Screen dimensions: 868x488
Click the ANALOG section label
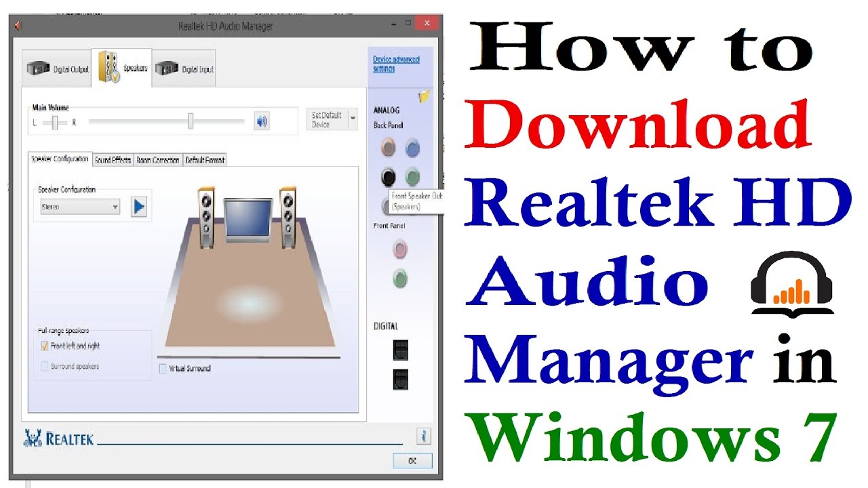tap(387, 110)
